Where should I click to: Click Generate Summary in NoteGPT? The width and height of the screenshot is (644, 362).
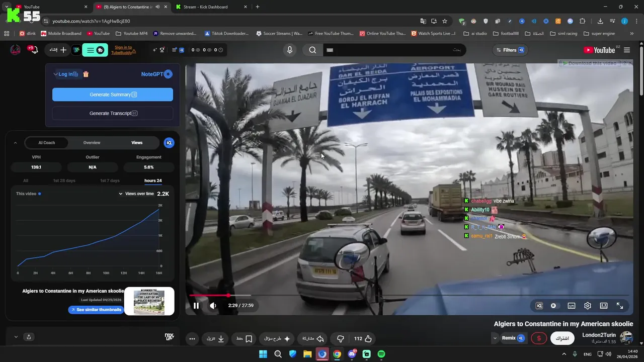(x=113, y=95)
